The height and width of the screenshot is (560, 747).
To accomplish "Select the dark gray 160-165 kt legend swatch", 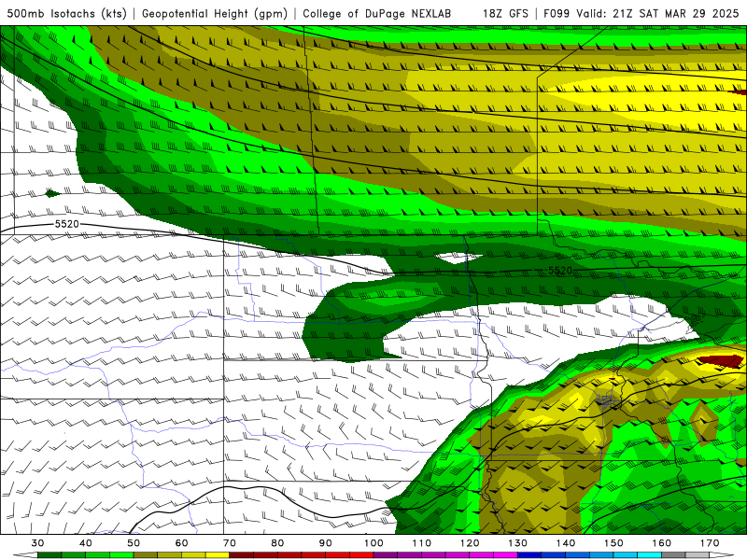I will coord(673,555).
